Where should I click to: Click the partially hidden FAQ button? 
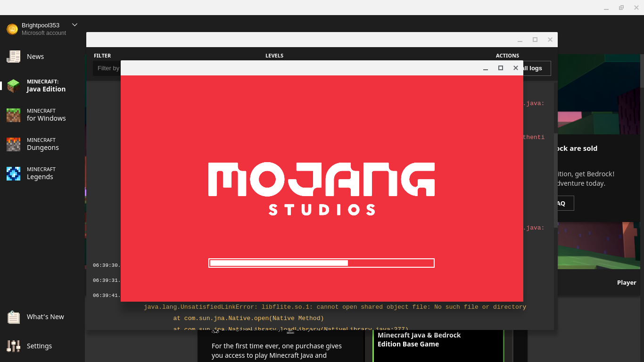(x=565, y=203)
